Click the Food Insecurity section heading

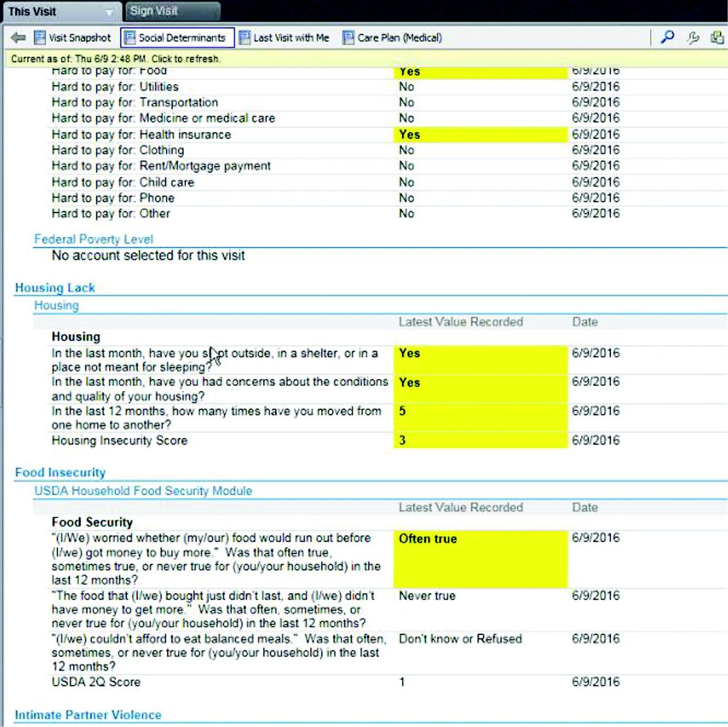pos(60,472)
